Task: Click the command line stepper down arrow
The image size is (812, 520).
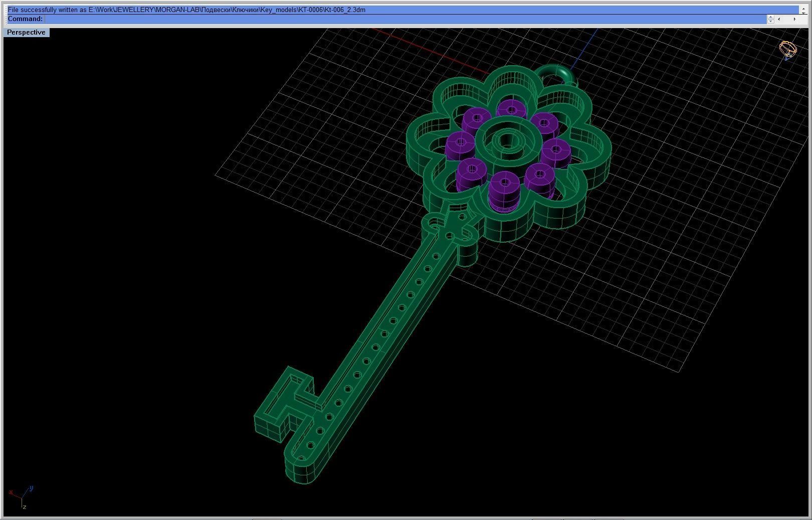Action: 770,21
